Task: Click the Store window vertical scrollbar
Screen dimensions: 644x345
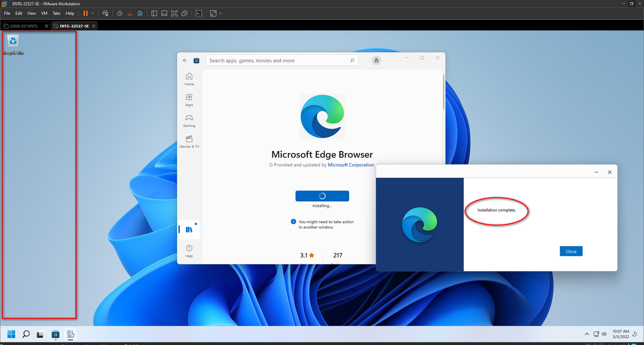Action: coord(443,92)
